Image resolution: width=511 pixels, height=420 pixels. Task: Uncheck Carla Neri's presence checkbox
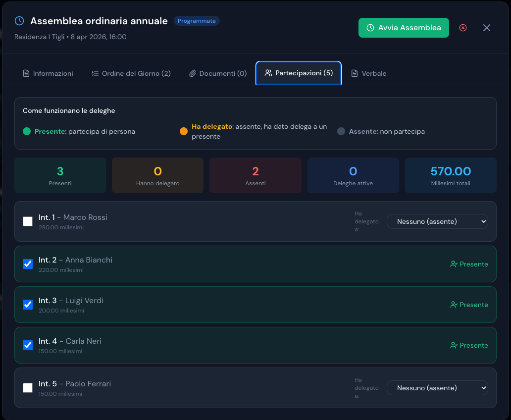point(28,345)
